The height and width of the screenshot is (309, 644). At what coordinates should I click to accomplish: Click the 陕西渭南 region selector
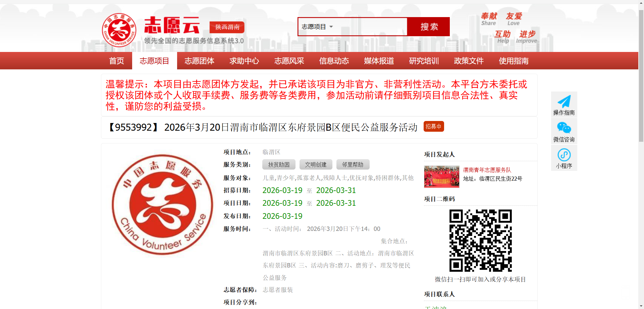[227, 27]
